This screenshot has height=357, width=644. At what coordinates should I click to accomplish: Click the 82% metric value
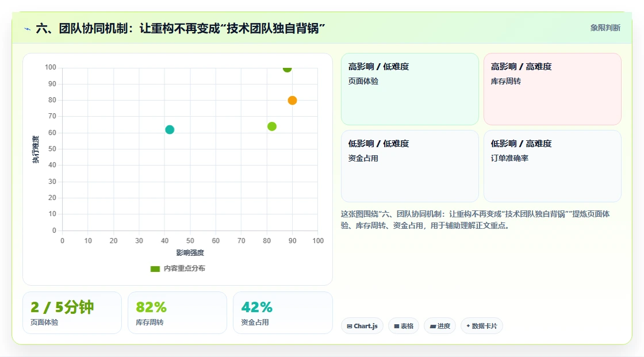151,307
